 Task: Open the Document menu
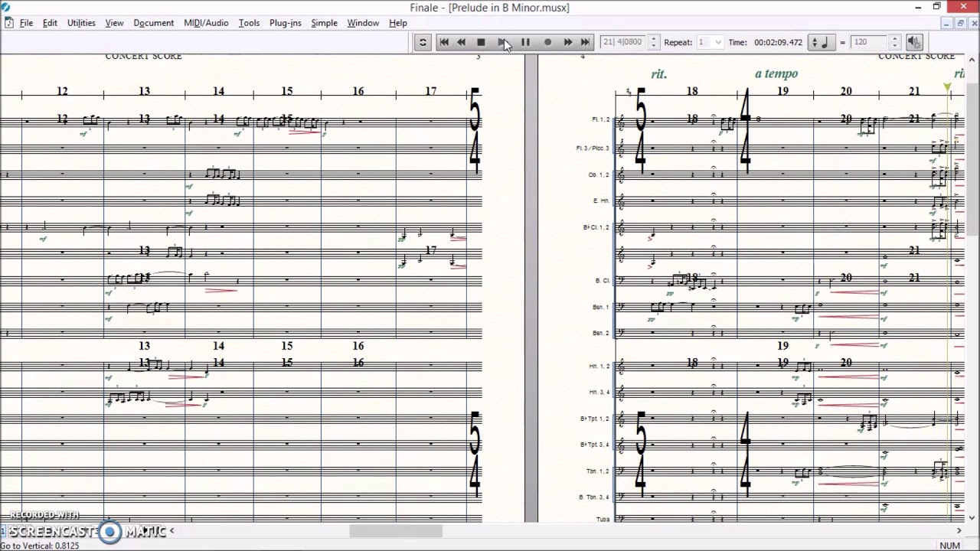[154, 23]
